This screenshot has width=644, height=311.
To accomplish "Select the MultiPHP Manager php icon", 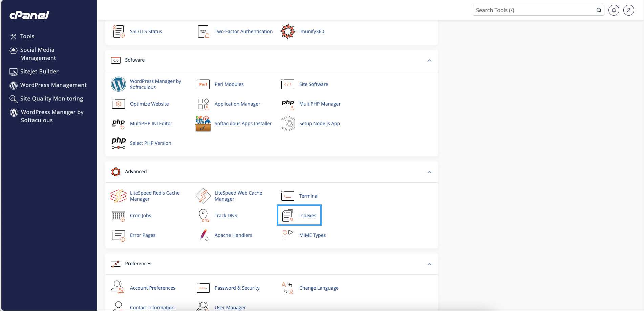I will tap(287, 104).
